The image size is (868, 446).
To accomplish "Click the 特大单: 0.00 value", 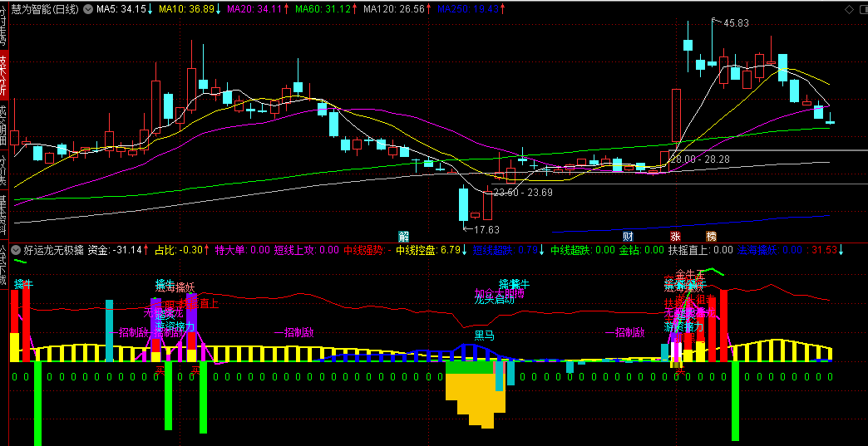I will pyautogui.click(x=242, y=250).
